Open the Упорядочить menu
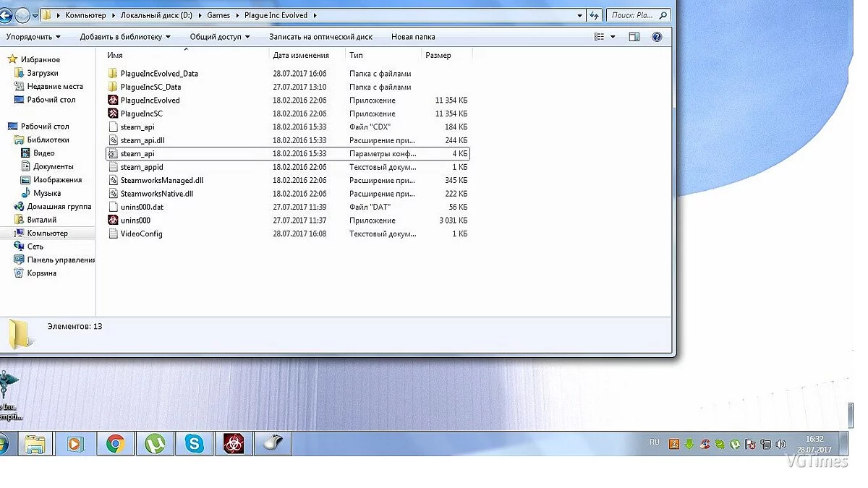 click(x=33, y=37)
